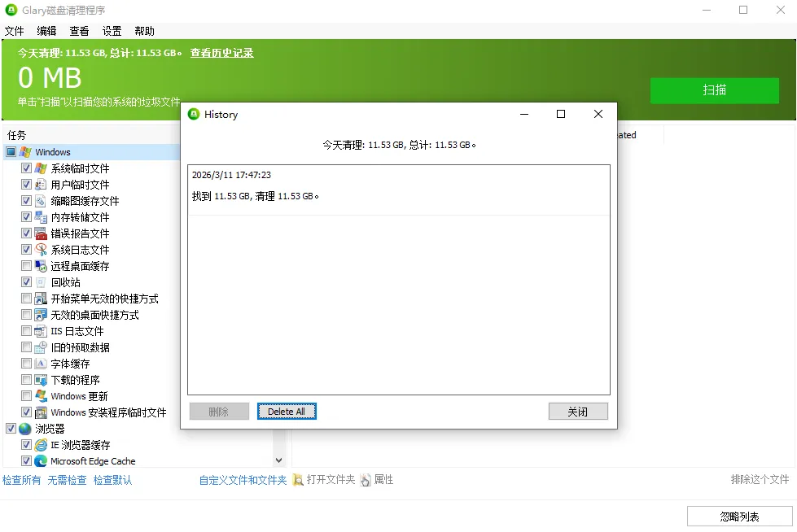Click the 属性 properties icon
This screenshot has height=532, width=797.
coord(366,480)
